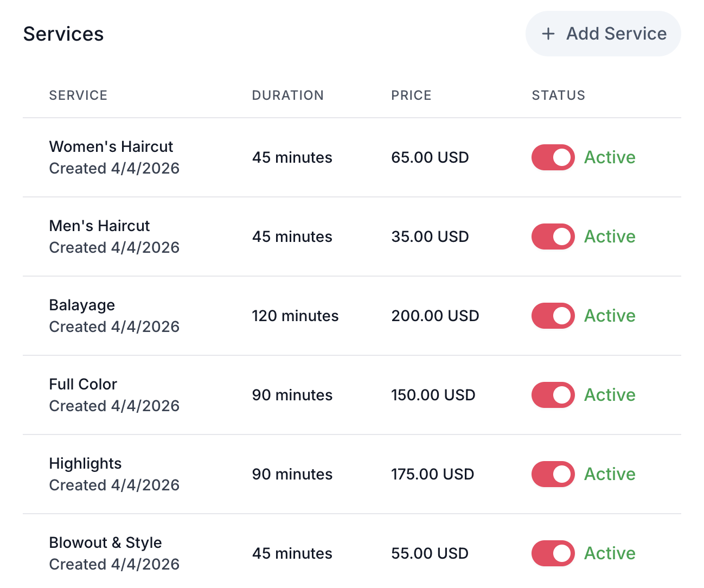Select the 200.00 USD price value
The width and height of the screenshot is (704, 588).
pos(435,316)
